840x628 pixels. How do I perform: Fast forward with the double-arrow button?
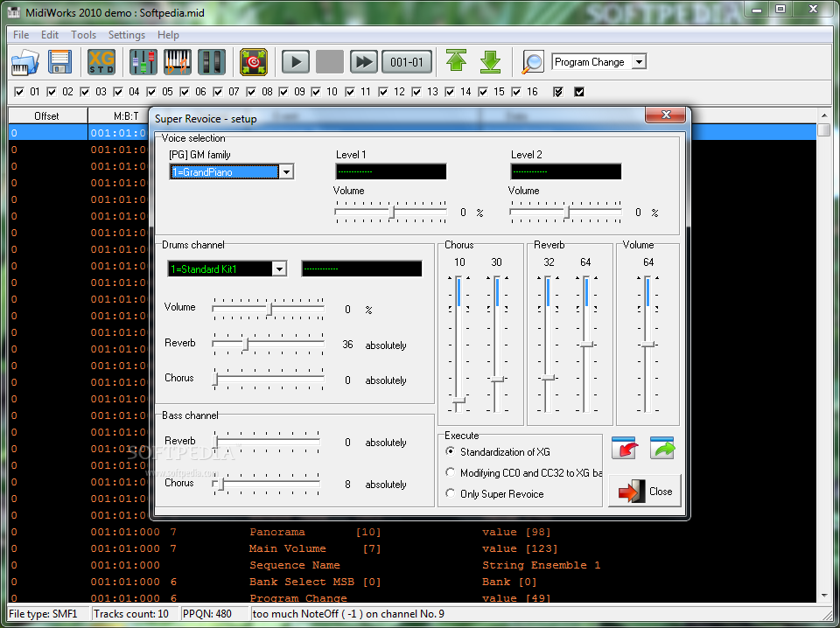pyautogui.click(x=364, y=62)
